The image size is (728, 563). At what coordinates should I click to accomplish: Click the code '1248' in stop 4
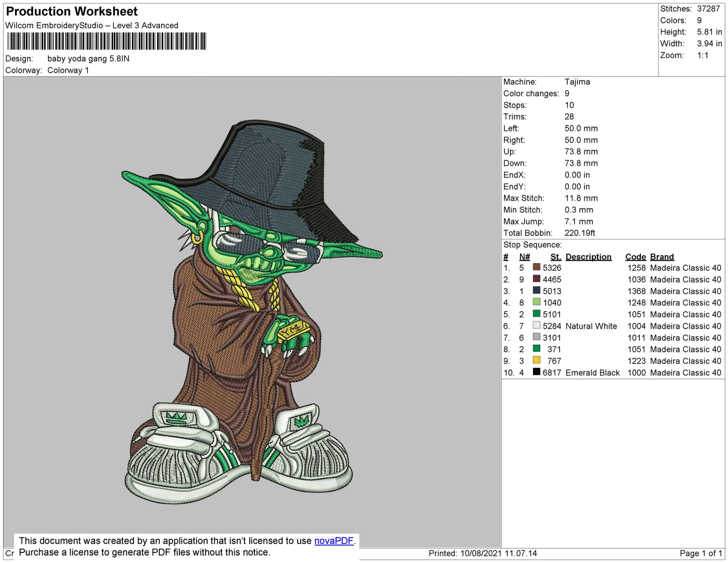636,302
